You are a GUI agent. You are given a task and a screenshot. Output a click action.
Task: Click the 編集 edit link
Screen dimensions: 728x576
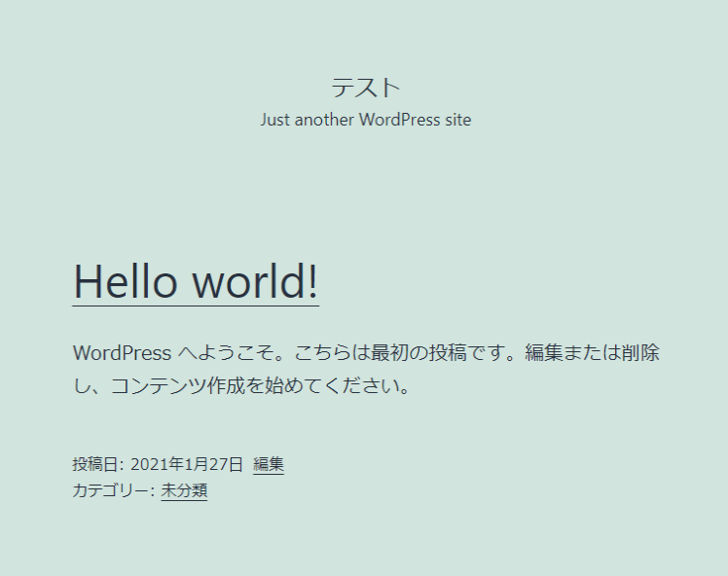269,464
